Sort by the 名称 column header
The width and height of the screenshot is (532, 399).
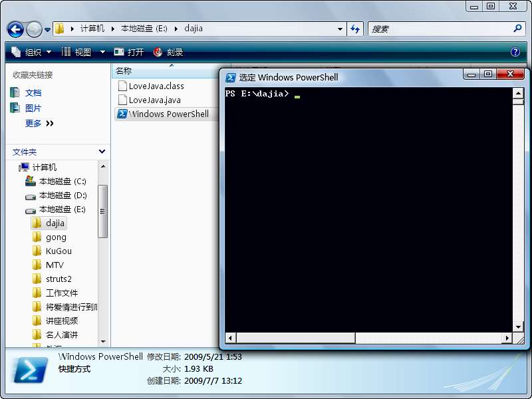click(165, 71)
